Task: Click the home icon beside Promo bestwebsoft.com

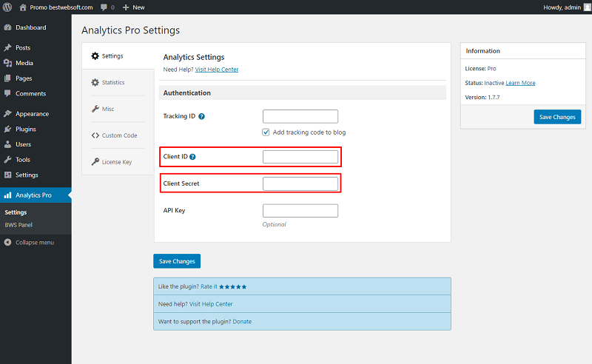Action: point(23,7)
